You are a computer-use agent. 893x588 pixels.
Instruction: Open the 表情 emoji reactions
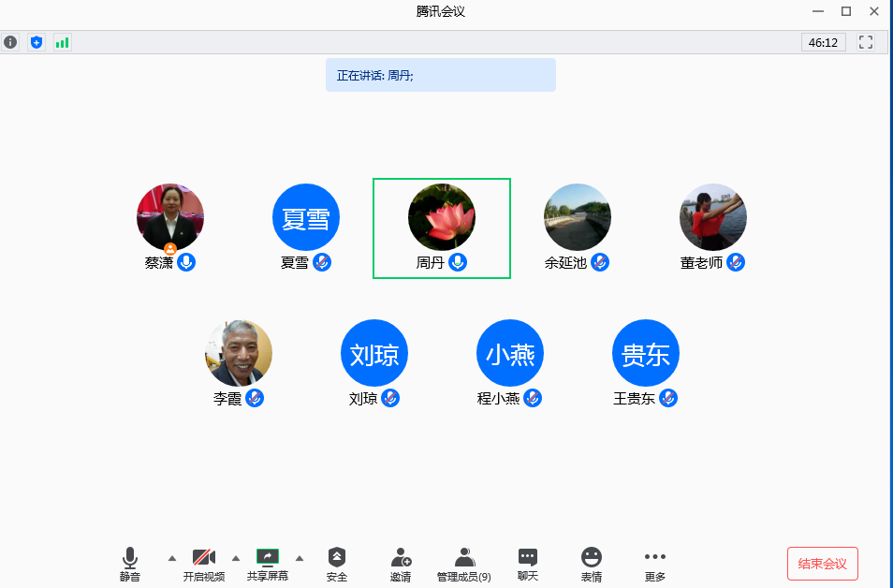[x=592, y=564]
